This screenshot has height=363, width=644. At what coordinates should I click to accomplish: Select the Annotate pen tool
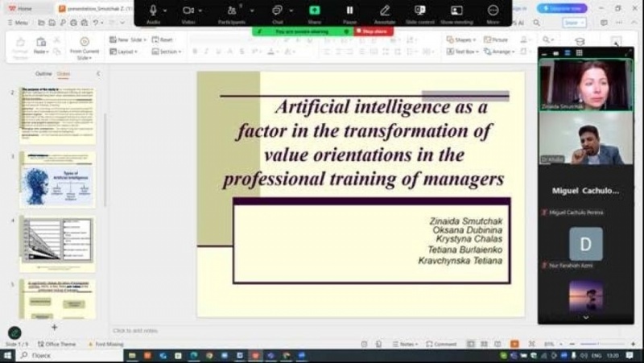click(x=385, y=10)
